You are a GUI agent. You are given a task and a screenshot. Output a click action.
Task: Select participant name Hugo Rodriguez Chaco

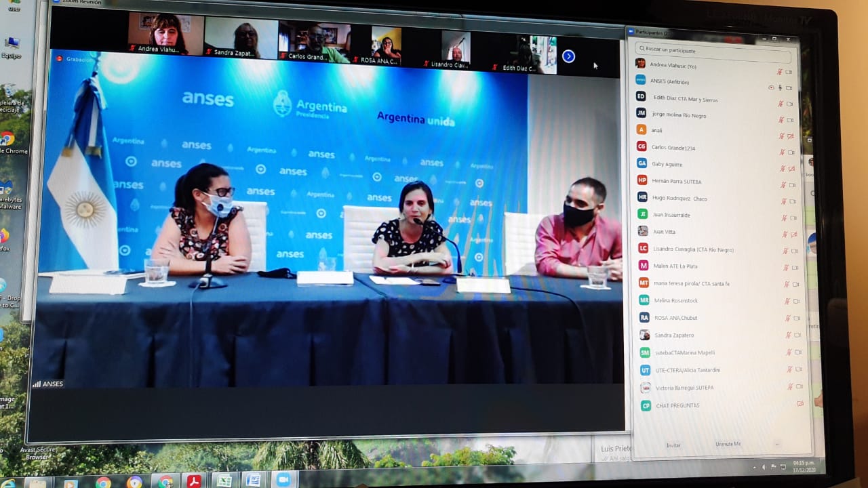coord(679,199)
